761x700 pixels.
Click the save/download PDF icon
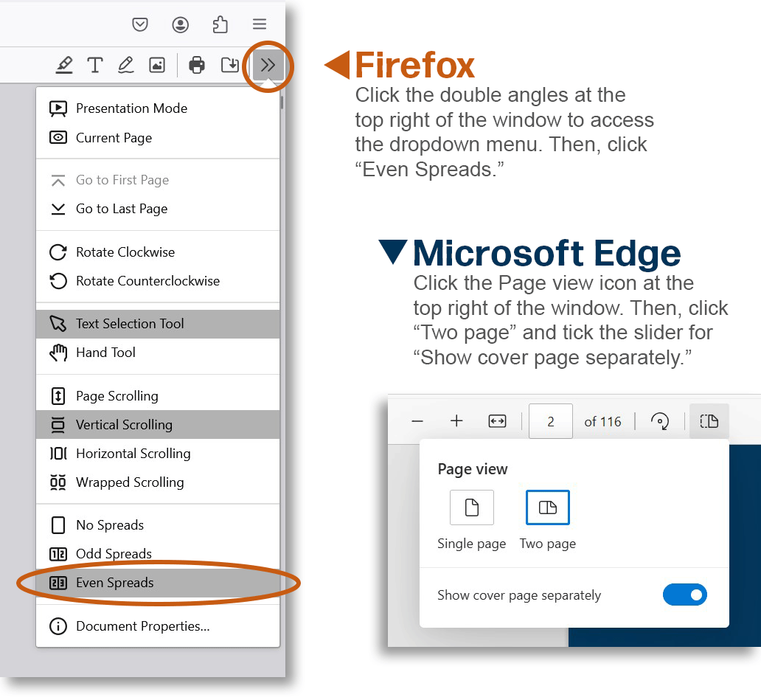(x=230, y=65)
